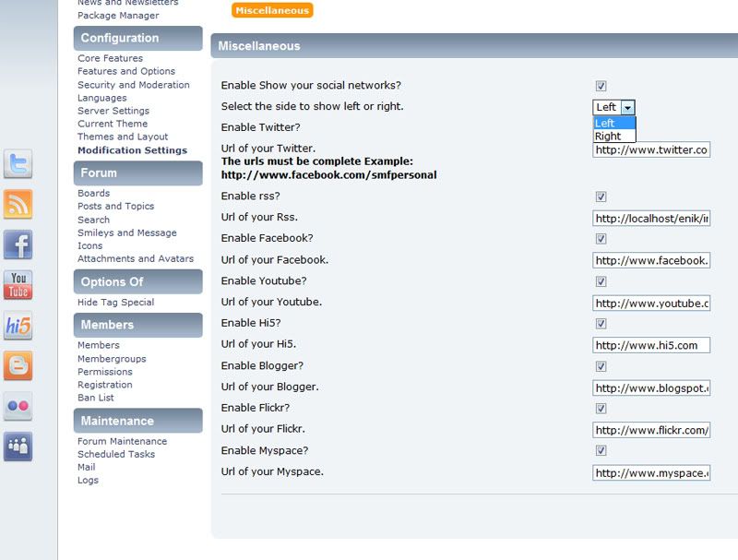Toggle the Enable Facebook checkbox
The width and height of the screenshot is (738, 560).
601,239
